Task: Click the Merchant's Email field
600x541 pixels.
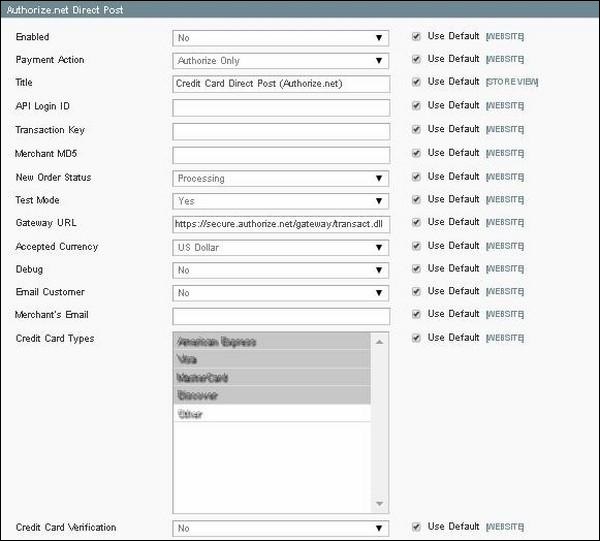Action: coord(280,316)
